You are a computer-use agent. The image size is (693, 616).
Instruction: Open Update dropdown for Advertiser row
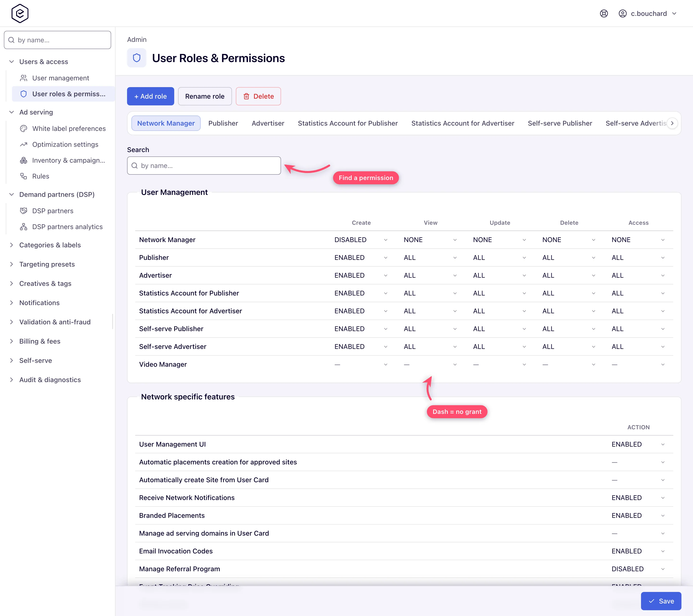pos(500,276)
